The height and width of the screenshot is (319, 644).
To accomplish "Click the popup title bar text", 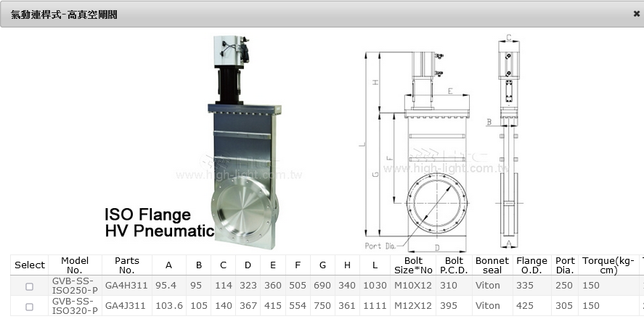I will click(x=64, y=14).
